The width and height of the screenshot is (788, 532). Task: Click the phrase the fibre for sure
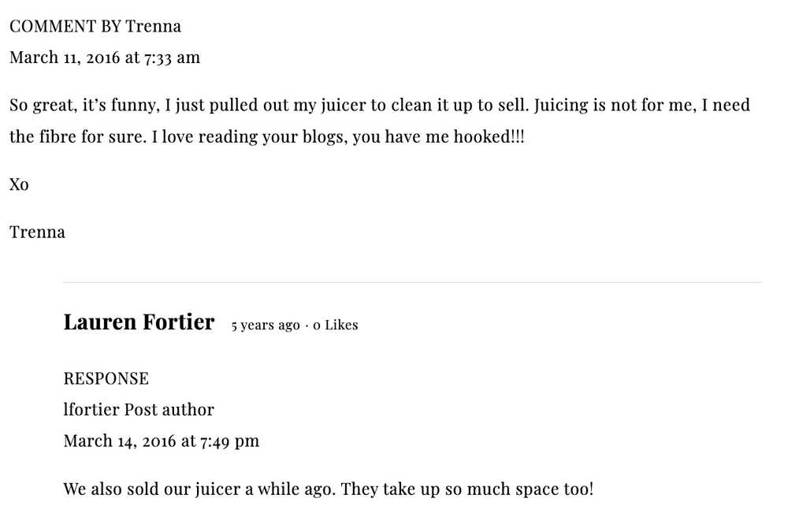coord(78,137)
